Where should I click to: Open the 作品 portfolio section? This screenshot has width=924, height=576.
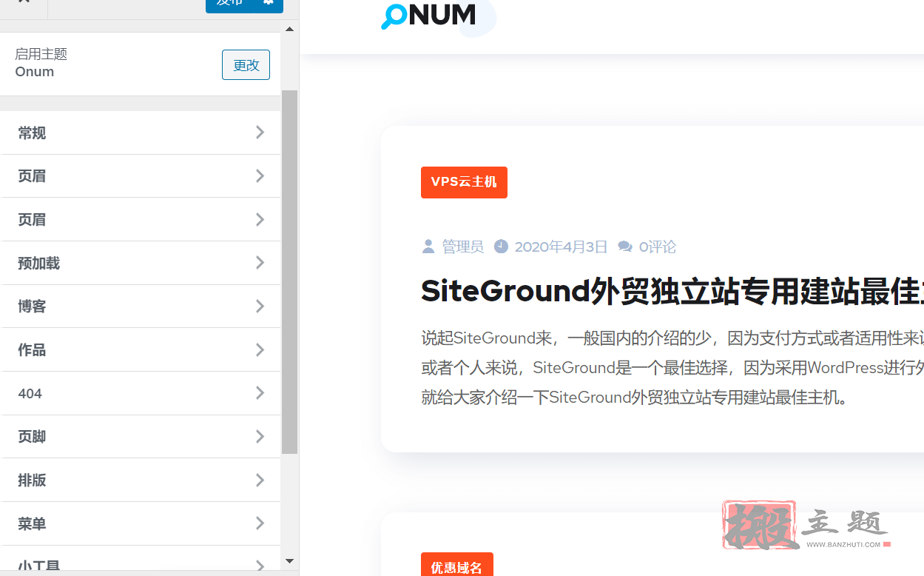point(141,350)
